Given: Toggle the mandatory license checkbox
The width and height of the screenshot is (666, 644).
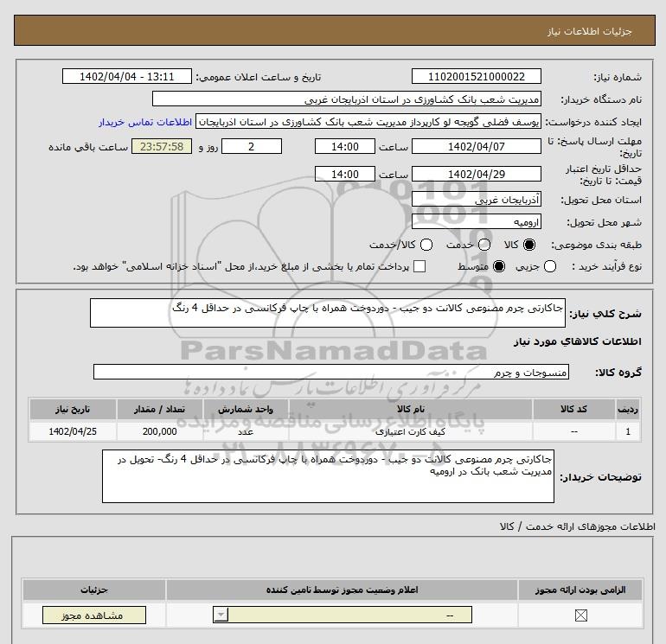Looking at the screenshot, I should 580,615.
